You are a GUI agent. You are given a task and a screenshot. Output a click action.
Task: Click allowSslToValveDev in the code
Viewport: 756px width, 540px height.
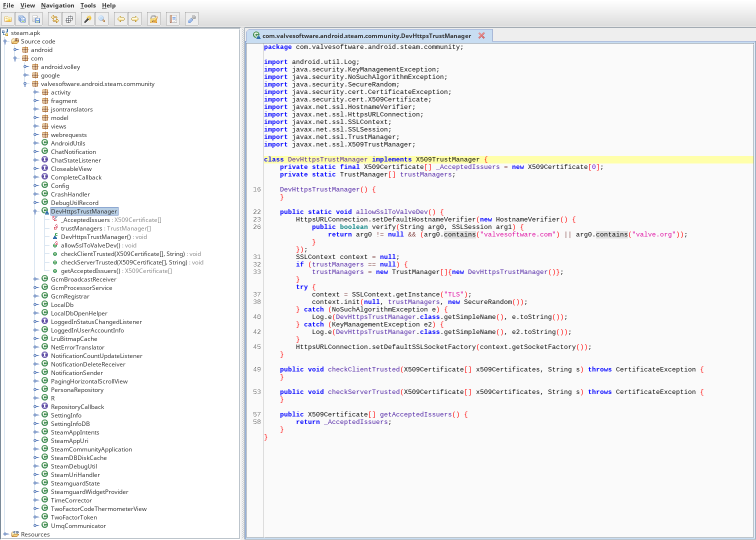(391, 212)
